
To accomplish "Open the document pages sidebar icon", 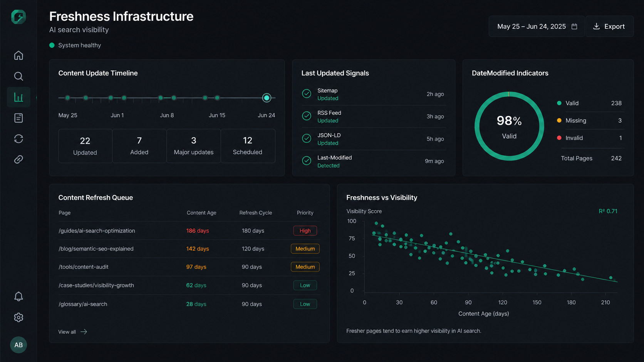I will (18, 118).
